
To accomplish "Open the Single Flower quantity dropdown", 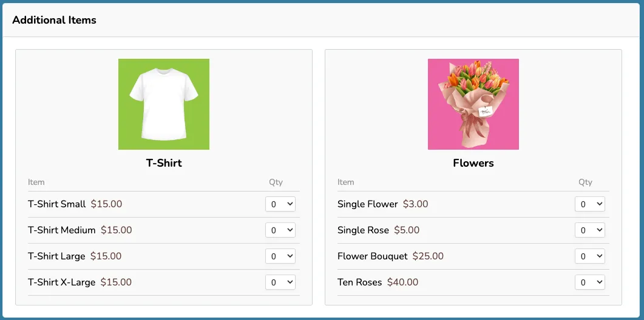I will coord(590,204).
